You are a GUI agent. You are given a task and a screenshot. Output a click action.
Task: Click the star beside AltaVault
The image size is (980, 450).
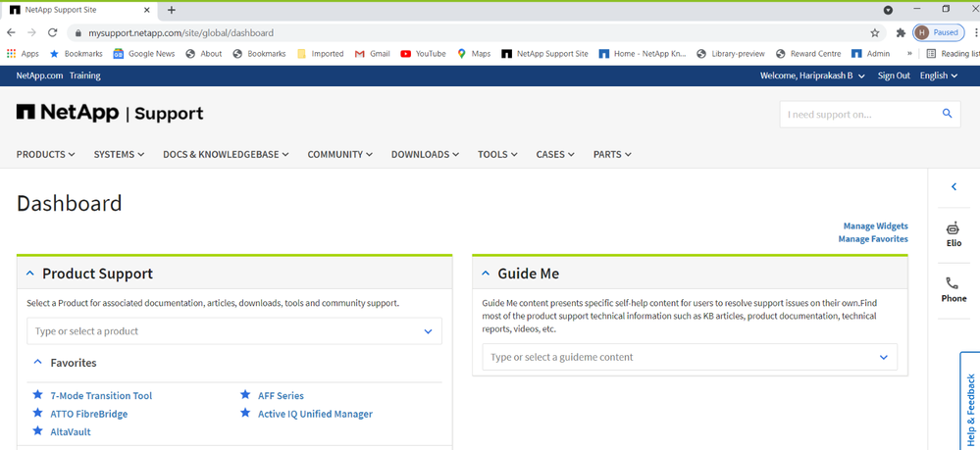click(x=37, y=431)
